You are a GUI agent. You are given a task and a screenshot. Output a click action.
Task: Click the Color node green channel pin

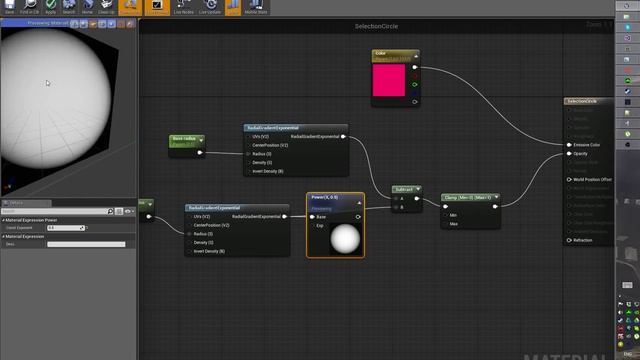coord(415,84)
